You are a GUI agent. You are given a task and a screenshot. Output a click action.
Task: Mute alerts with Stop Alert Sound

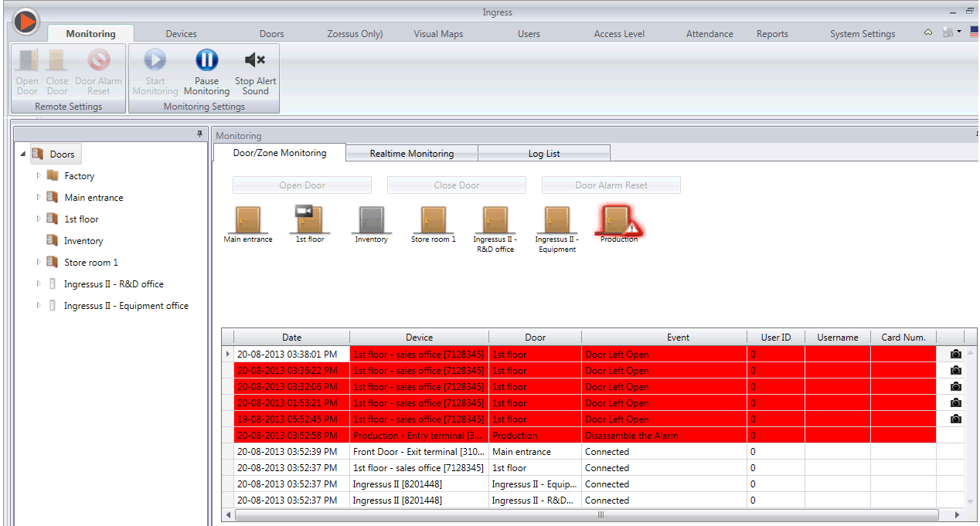[255, 61]
